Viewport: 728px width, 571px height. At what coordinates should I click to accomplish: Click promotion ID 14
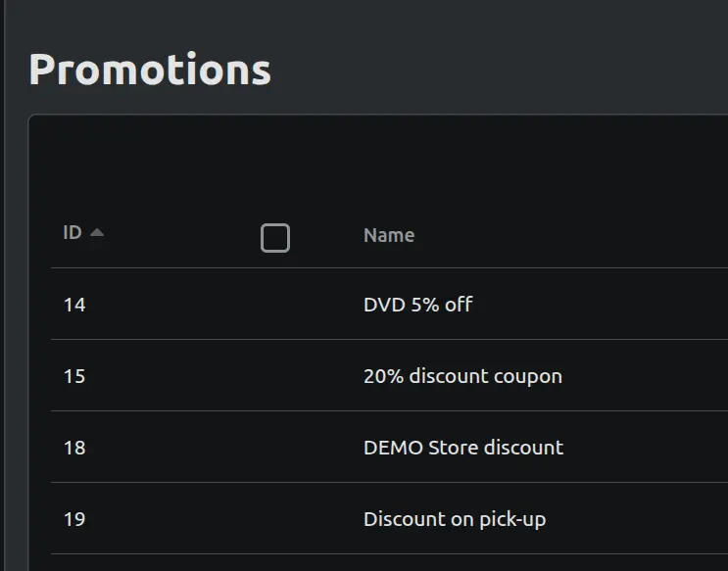[74, 305]
